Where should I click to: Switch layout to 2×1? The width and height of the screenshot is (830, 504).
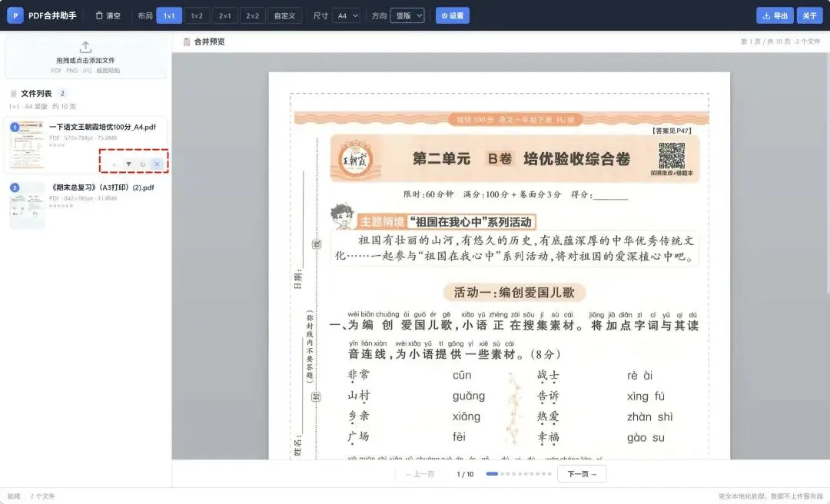pyautogui.click(x=225, y=15)
